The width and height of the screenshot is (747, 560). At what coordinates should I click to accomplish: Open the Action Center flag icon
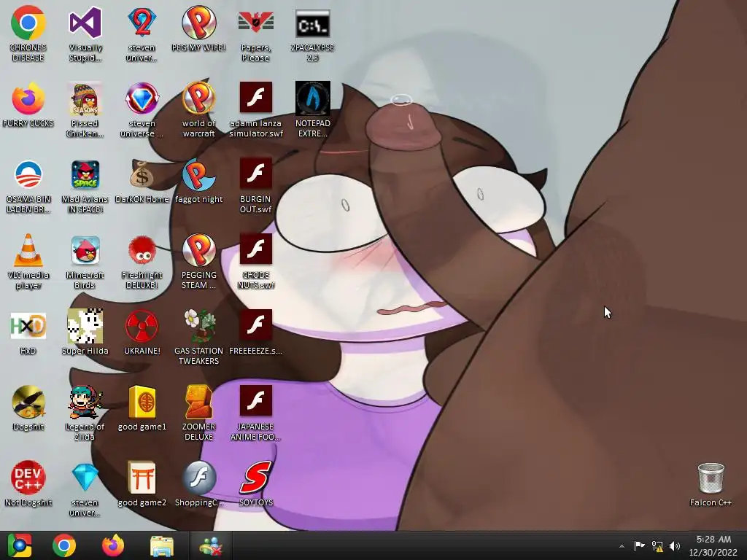[x=639, y=545]
